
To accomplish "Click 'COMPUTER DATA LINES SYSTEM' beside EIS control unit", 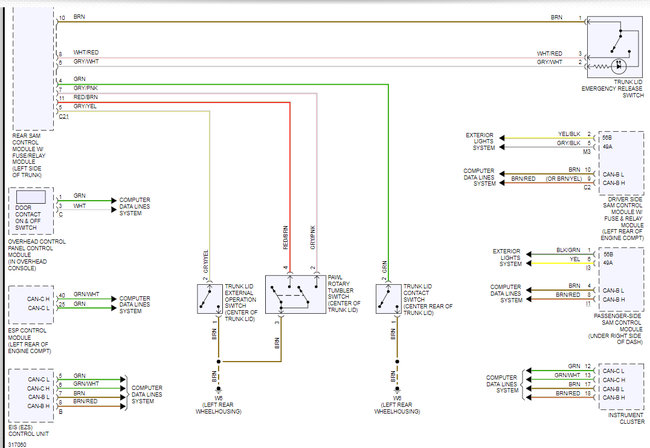I will [147, 395].
